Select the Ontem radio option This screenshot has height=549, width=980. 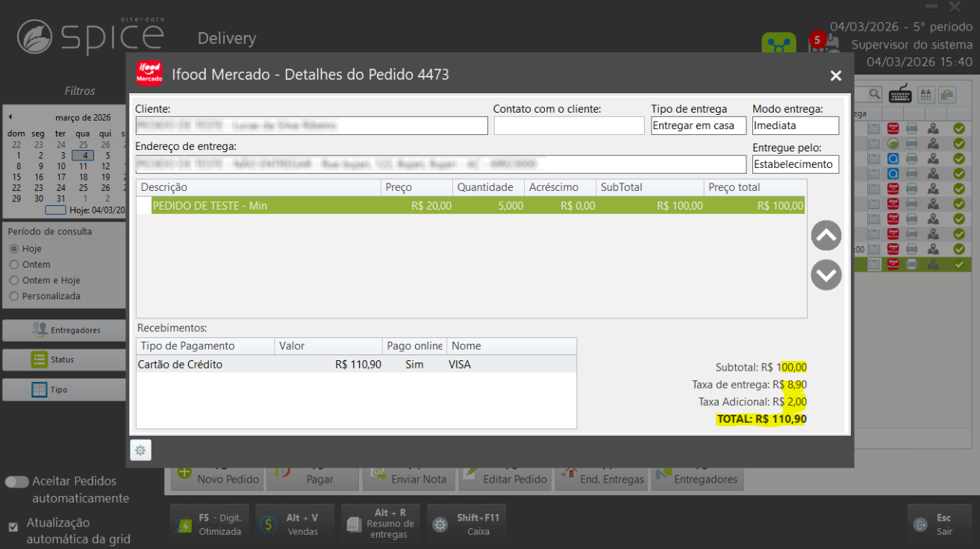(x=13, y=264)
